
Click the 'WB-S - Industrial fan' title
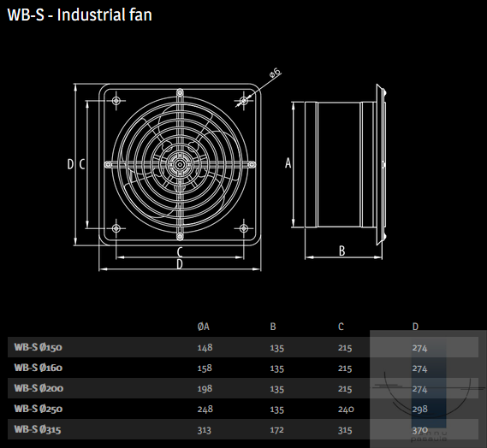[80, 15]
